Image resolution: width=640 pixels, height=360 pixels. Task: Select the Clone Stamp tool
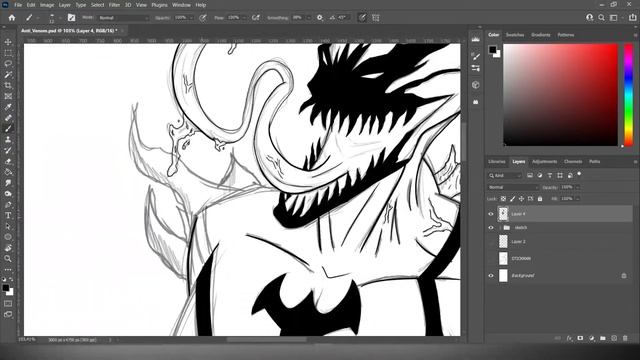coord(8,140)
